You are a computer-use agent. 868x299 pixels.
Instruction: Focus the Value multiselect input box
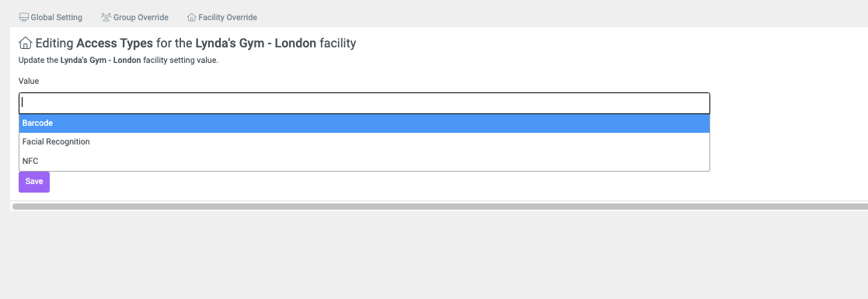[364, 103]
